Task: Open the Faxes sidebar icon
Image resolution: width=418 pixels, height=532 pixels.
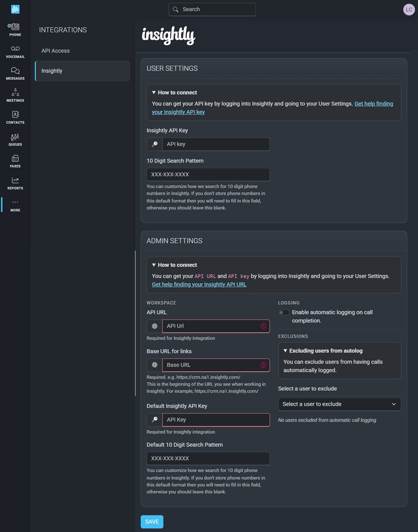Action: click(15, 161)
